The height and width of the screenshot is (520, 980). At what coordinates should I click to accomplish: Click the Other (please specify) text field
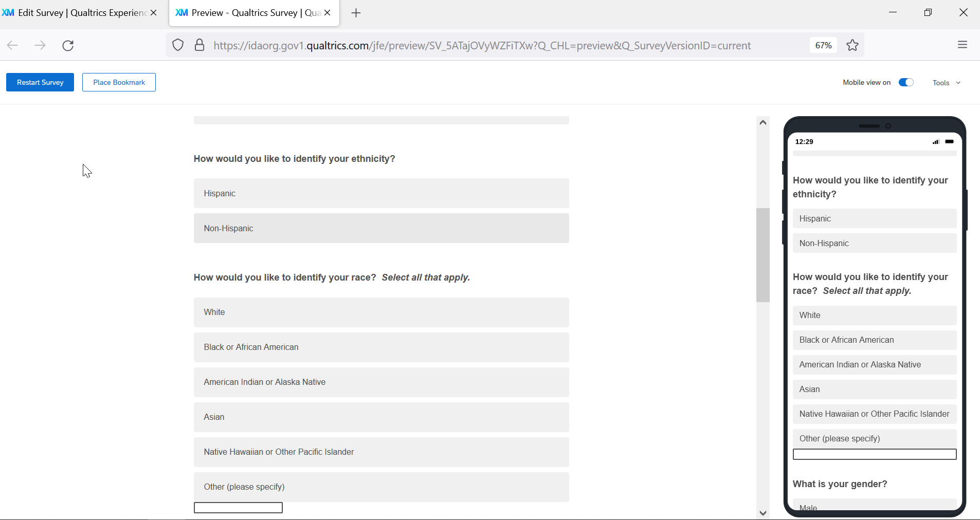238,508
